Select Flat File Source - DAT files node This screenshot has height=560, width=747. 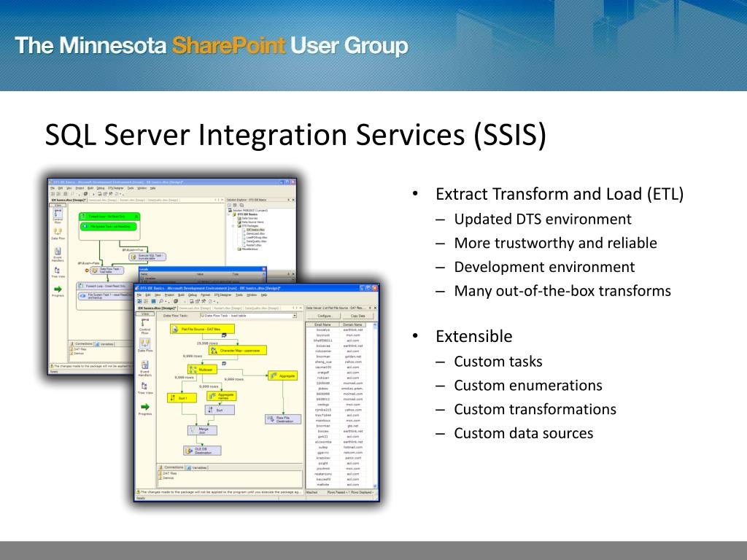(x=203, y=329)
